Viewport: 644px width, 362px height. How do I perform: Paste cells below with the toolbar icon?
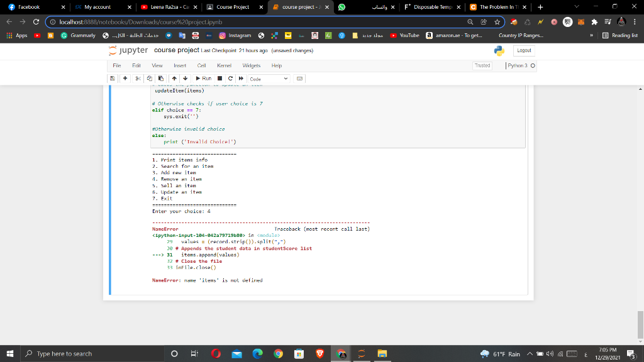pos(161,79)
